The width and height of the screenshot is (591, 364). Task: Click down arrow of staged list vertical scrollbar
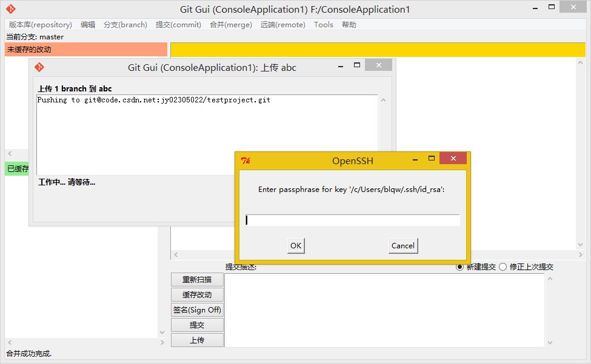click(162, 333)
